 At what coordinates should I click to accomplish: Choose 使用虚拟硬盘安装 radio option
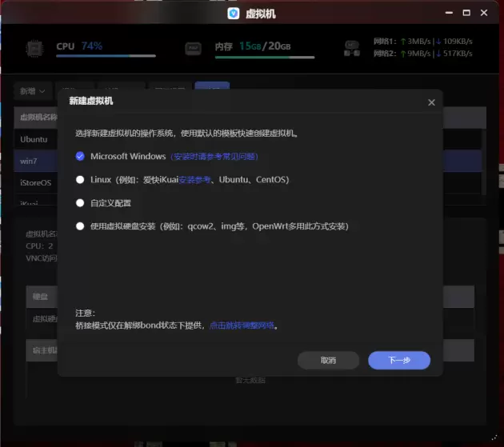(x=80, y=226)
